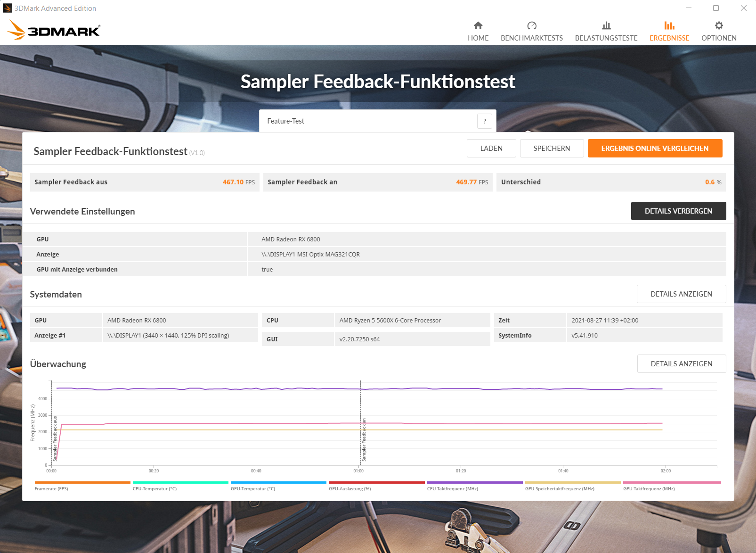756x553 pixels.
Task: Click the LADEN button
Action: (491, 148)
